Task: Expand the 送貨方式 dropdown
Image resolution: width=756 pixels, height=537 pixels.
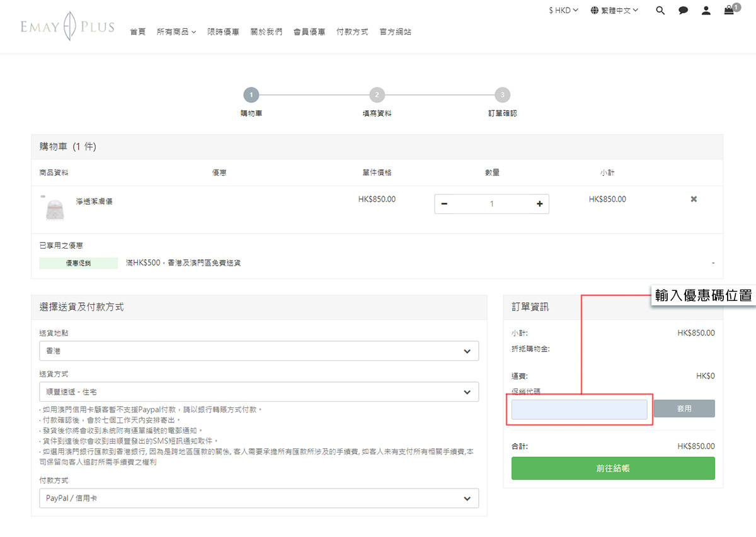Action: click(x=259, y=392)
